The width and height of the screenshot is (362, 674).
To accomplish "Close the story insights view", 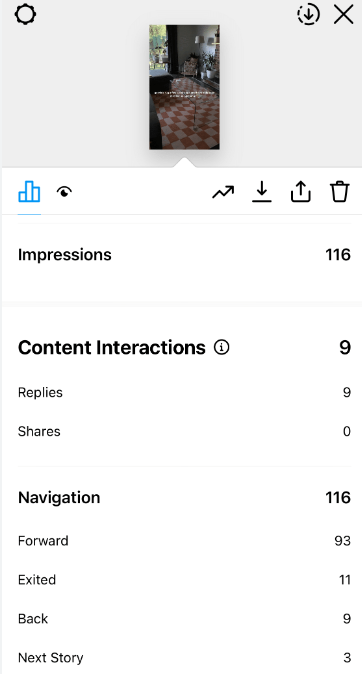I will (344, 15).
